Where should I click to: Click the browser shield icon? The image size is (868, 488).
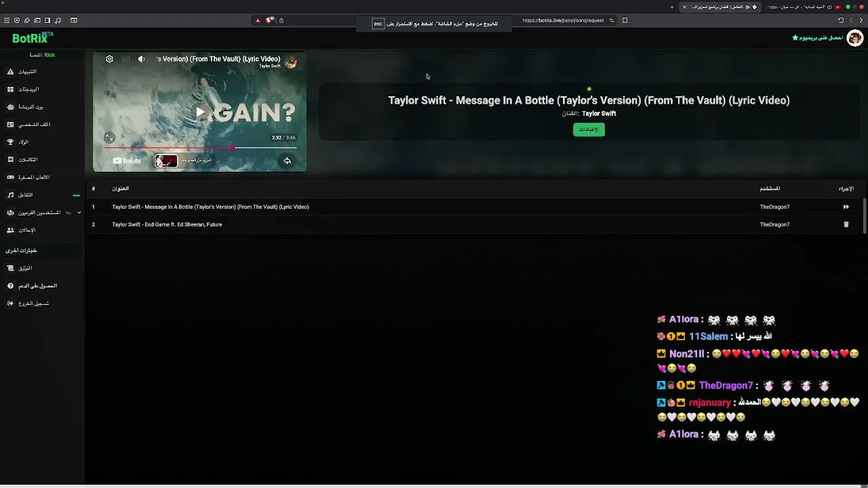coord(17,20)
